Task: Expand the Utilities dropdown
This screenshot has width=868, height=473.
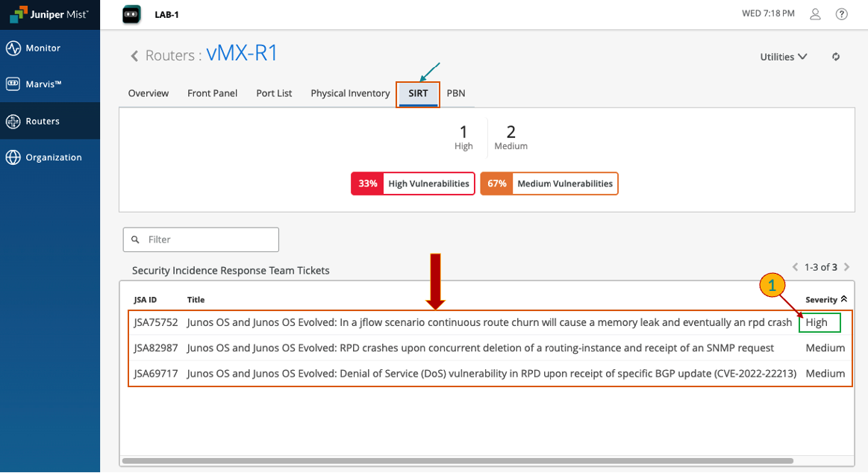Action: tap(783, 57)
